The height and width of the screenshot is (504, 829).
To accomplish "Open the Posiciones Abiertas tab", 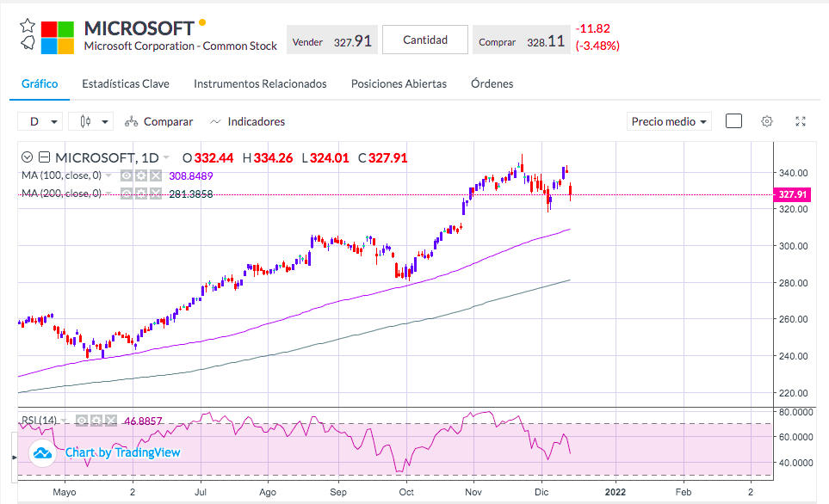I will coord(399,83).
